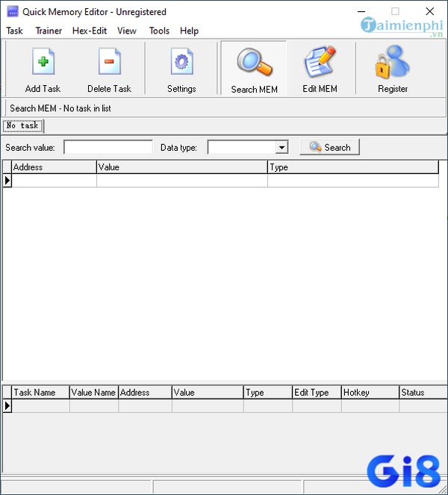448x495 pixels.
Task: Click 'Search MEM - No task in list' status text
Action: pyautogui.click(x=60, y=108)
